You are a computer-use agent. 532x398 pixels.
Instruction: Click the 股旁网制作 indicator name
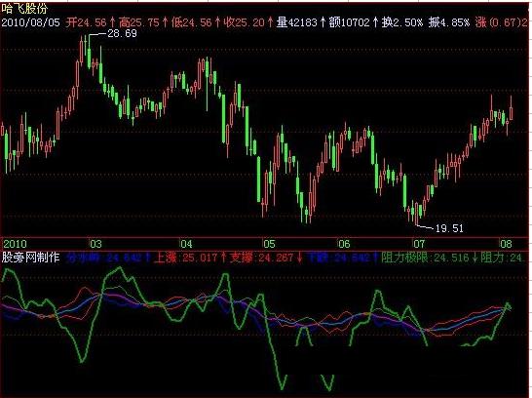point(31,258)
